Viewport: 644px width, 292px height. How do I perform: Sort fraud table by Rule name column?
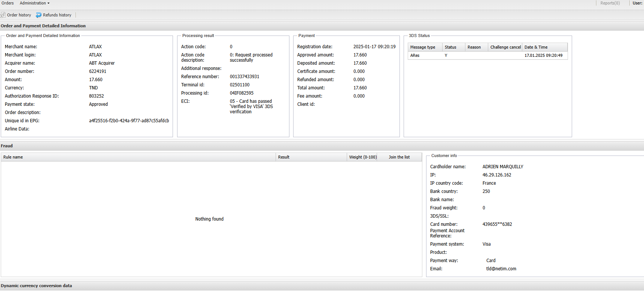[x=13, y=157]
